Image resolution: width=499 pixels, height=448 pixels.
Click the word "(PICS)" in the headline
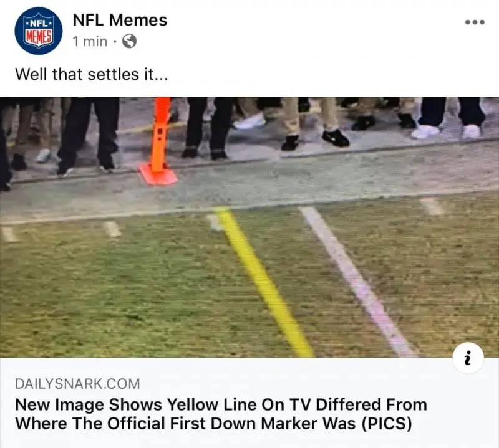point(387,424)
